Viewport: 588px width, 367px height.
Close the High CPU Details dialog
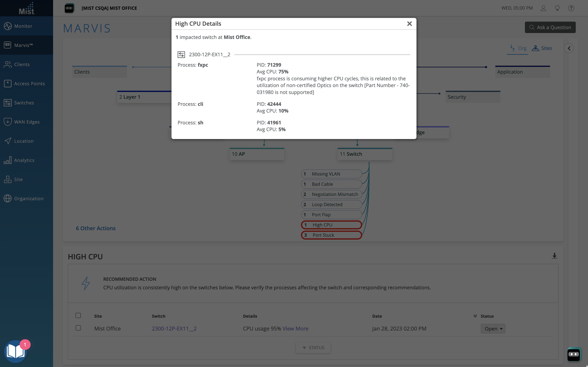pyautogui.click(x=409, y=23)
